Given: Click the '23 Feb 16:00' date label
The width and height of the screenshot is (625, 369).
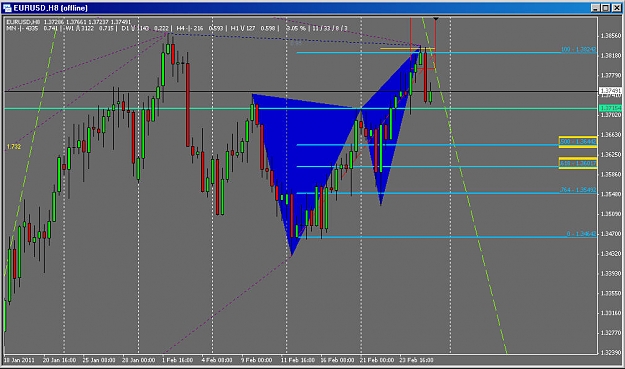Looking at the screenshot, I should 416,360.
